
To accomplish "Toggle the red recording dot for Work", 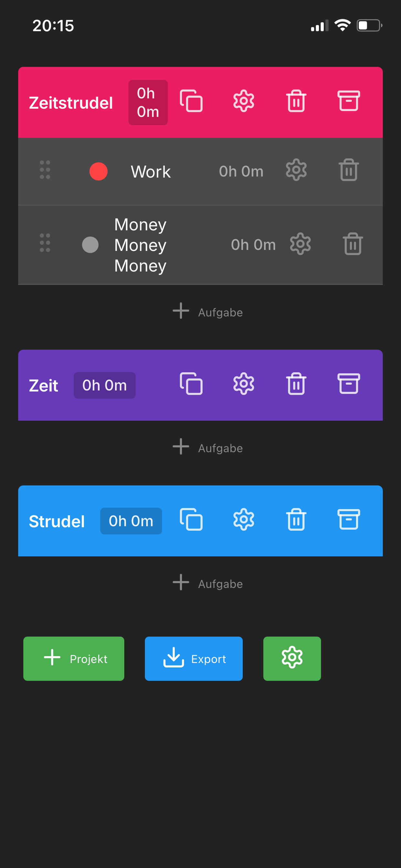I will (99, 171).
